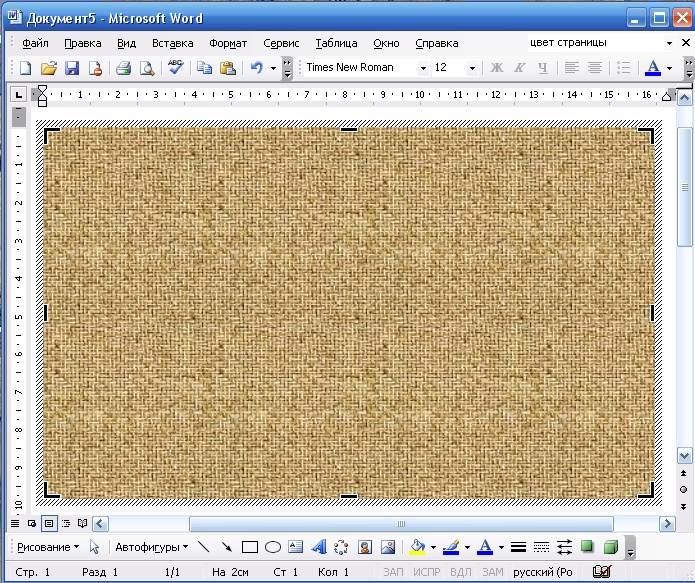Open Print Preview
This screenshot has width=695, height=583.
tap(147, 68)
